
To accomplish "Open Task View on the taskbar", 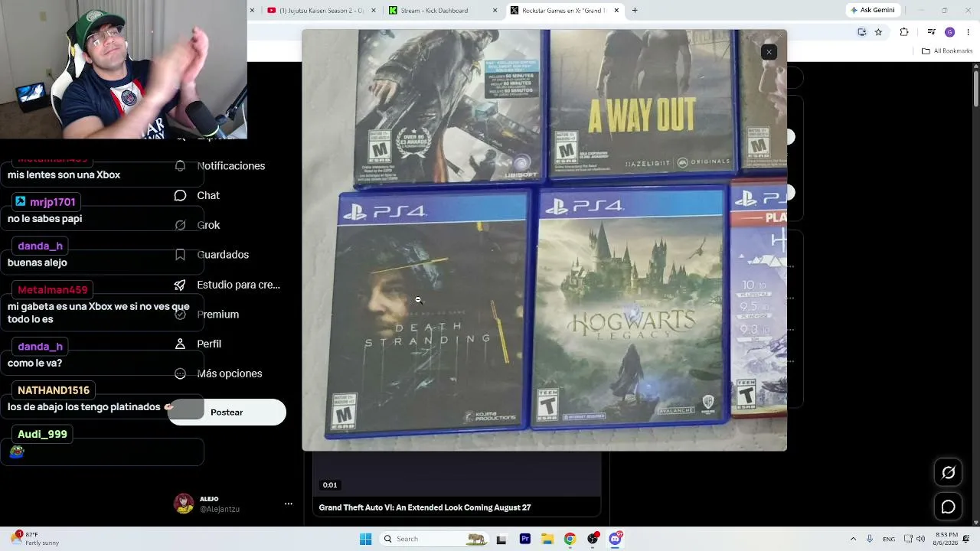I will click(x=501, y=539).
